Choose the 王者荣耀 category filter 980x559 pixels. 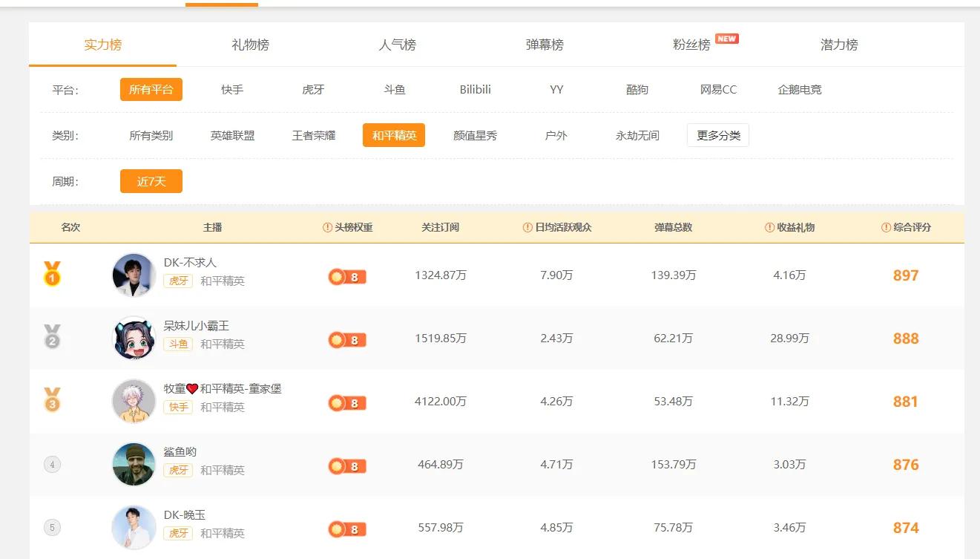tap(313, 136)
